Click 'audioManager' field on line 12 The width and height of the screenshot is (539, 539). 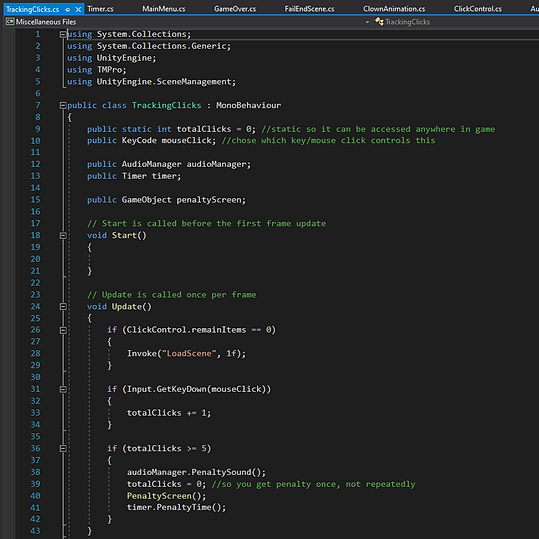(217, 165)
